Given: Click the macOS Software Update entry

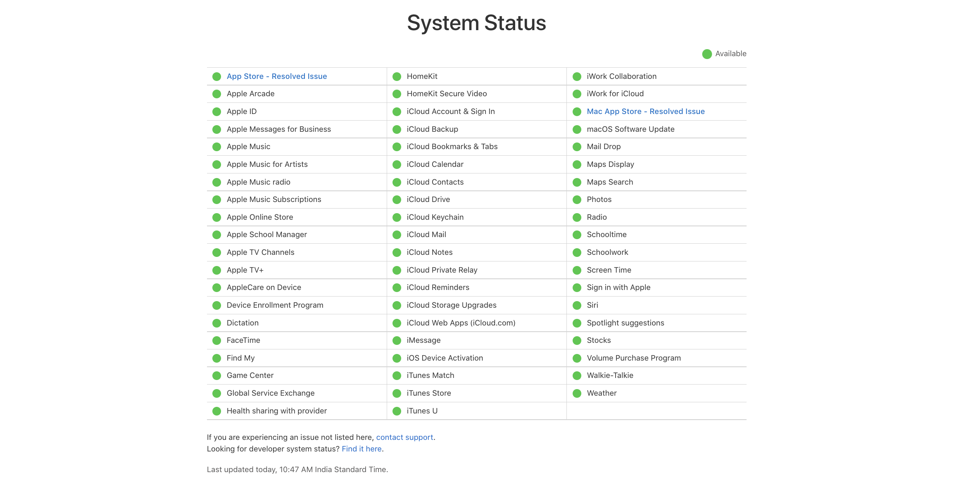Looking at the screenshot, I should tap(630, 129).
